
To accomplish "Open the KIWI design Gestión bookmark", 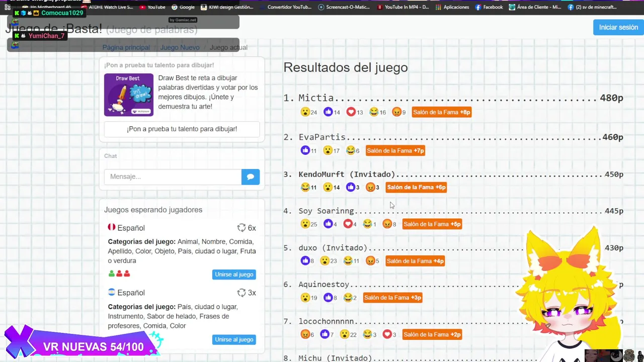I will tap(227, 7).
